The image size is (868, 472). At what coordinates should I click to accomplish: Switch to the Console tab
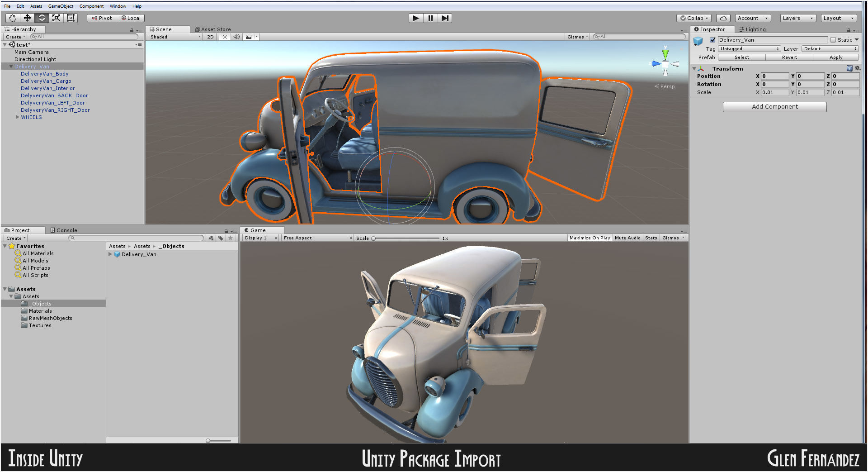tap(63, 230)
